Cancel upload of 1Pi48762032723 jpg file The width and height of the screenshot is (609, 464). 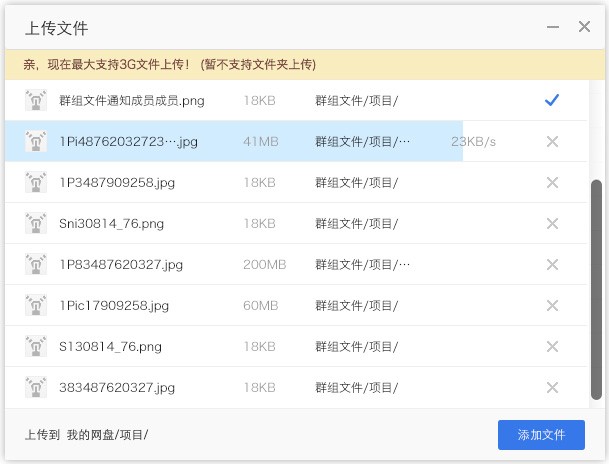tap(552, 142)
